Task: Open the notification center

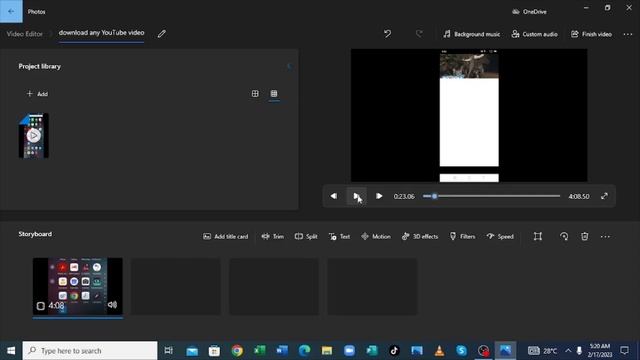Action: coord(624,351)
